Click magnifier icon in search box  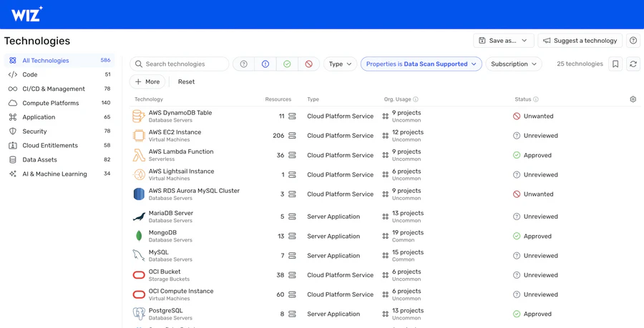coord(139,64)
